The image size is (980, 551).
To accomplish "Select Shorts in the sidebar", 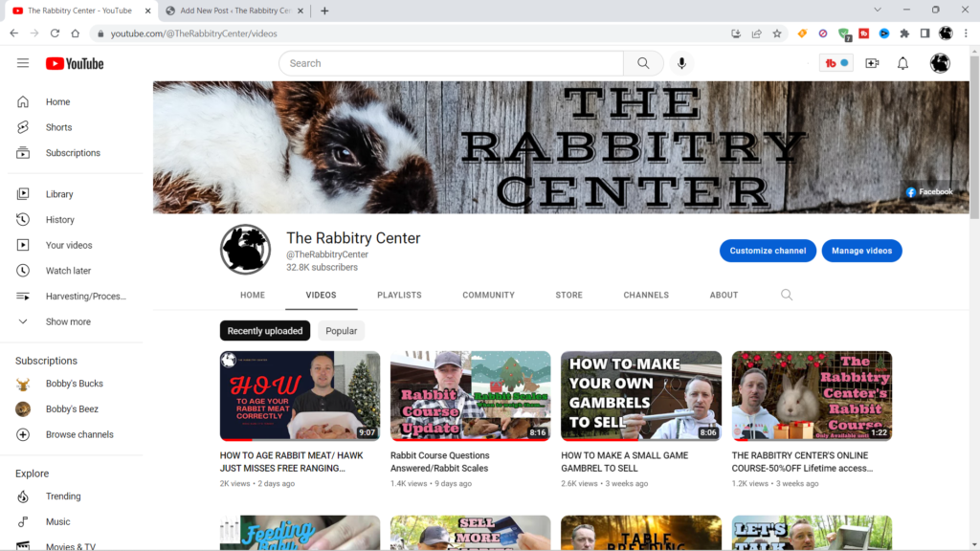I will click(x=58, y=126).
